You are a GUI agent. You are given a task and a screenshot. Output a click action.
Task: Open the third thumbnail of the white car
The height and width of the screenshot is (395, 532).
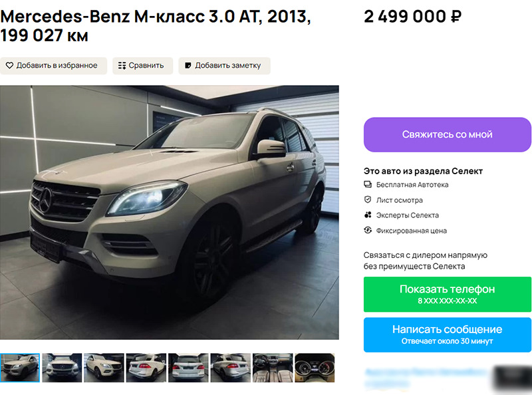tap(104, 368)
